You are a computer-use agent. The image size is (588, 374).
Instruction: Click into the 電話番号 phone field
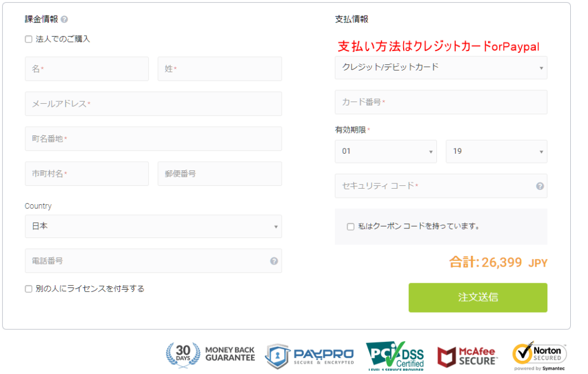(153, 261)
